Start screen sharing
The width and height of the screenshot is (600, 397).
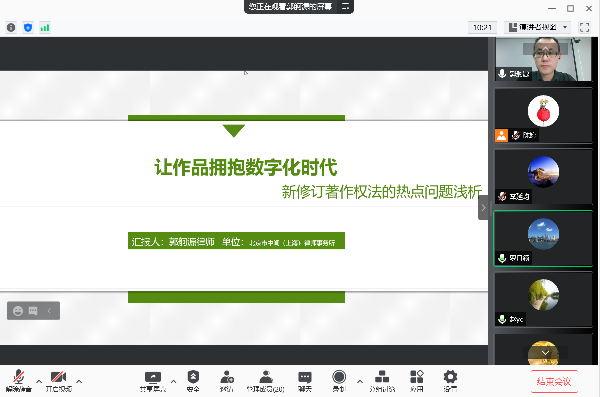(153, 381)
